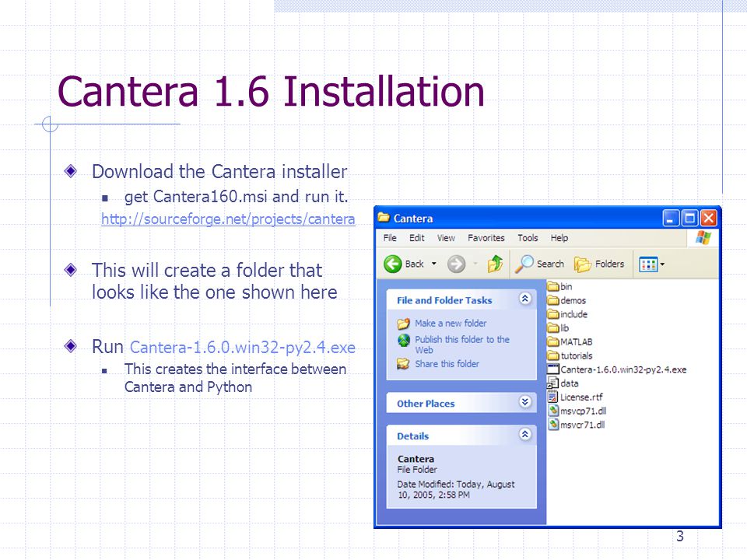Click the Cantera window title bar folder icon
747x560 pixels.
(384, 218)
